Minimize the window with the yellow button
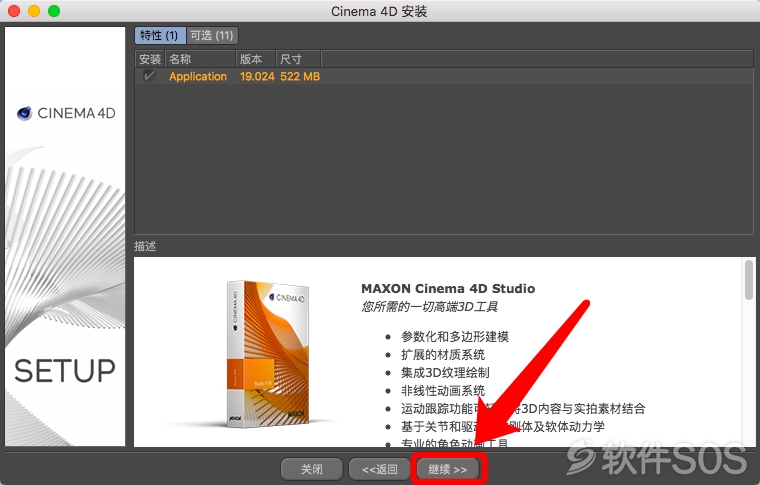 (x=34, y=11)
